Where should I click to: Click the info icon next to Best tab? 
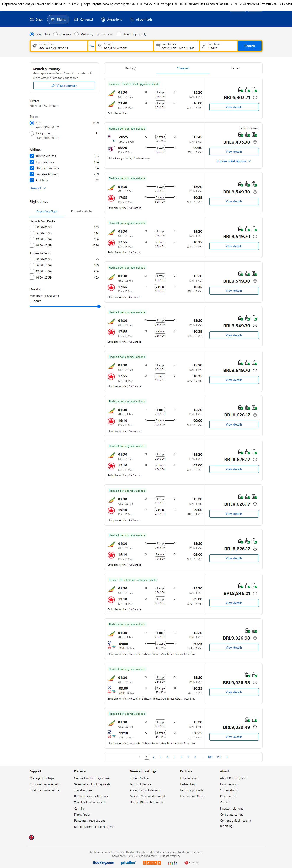point(134,69)
